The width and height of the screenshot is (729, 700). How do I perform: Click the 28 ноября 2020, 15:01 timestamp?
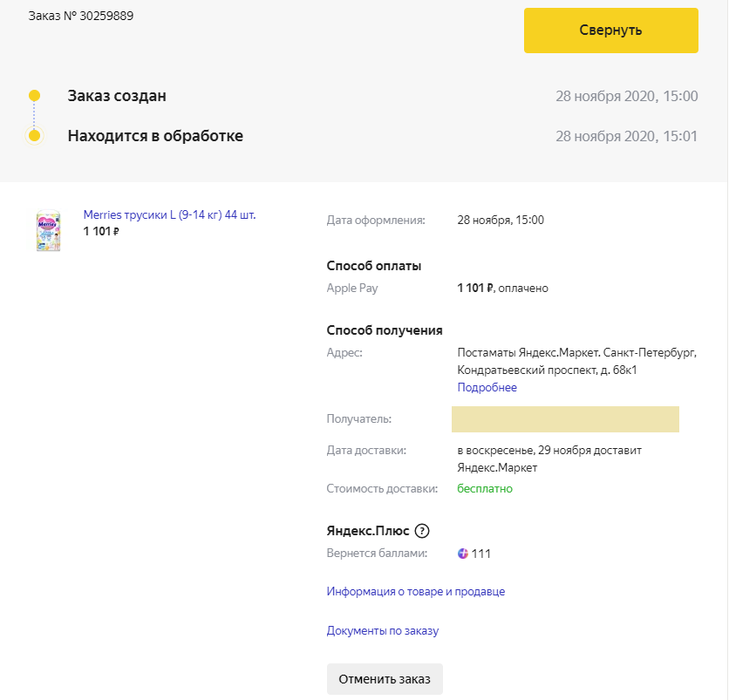[626, 136]
